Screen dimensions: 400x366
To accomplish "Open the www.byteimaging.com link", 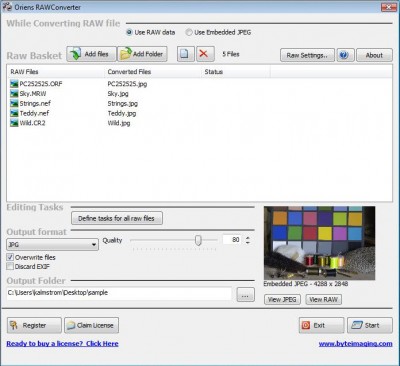I will click(x=356, y=344).
